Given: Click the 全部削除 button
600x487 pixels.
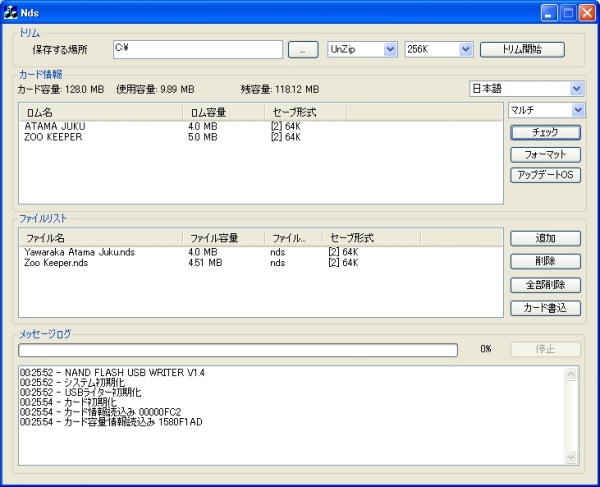Looking at the screenshot, I should [x=545, y=285].
